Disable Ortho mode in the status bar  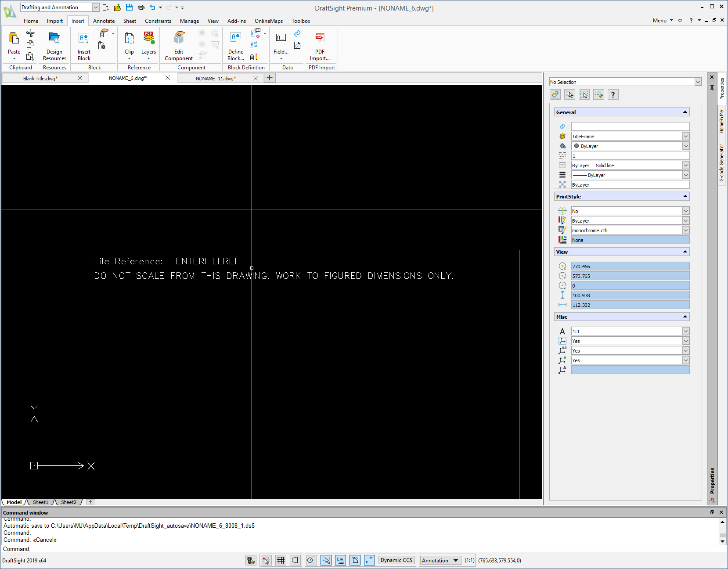[296, 560]
